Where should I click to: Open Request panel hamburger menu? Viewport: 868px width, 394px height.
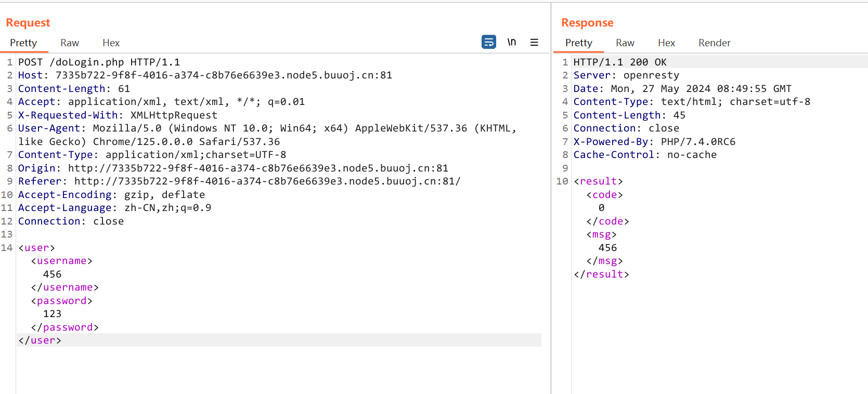[x=534, y=43]
